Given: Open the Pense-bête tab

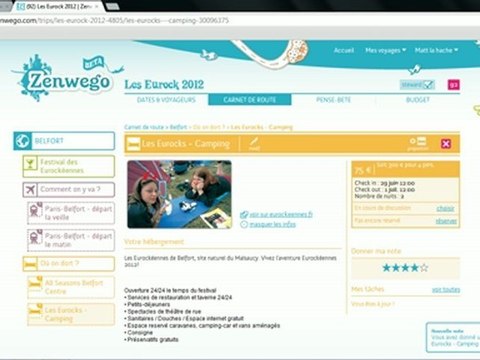Looking at the screenshot, I should [x=333, y=100].
